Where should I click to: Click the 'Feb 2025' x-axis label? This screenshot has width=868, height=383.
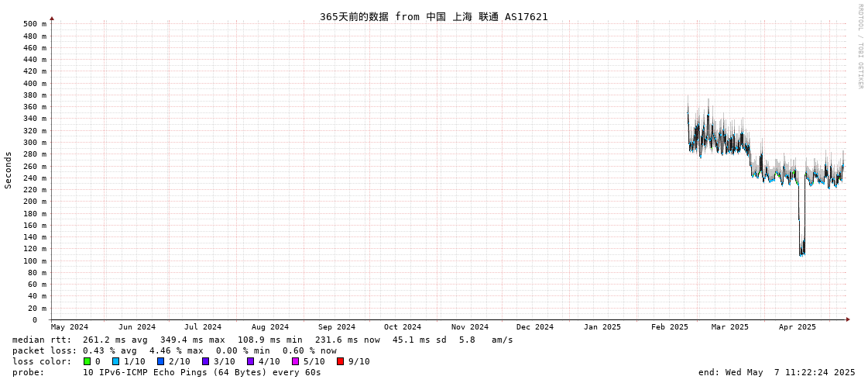point(669,327)
